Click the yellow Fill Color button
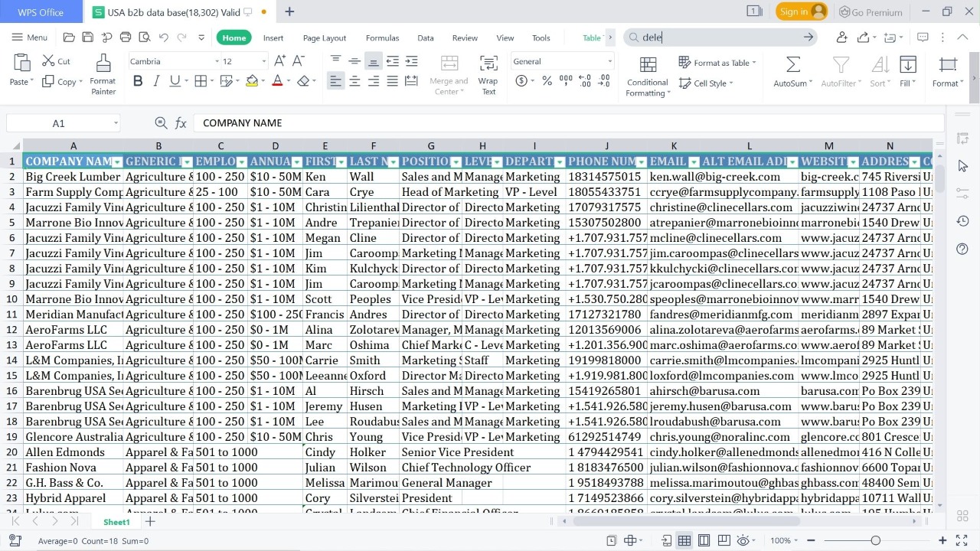Viewport: 980px width, 551px height. tap(251, 81)
